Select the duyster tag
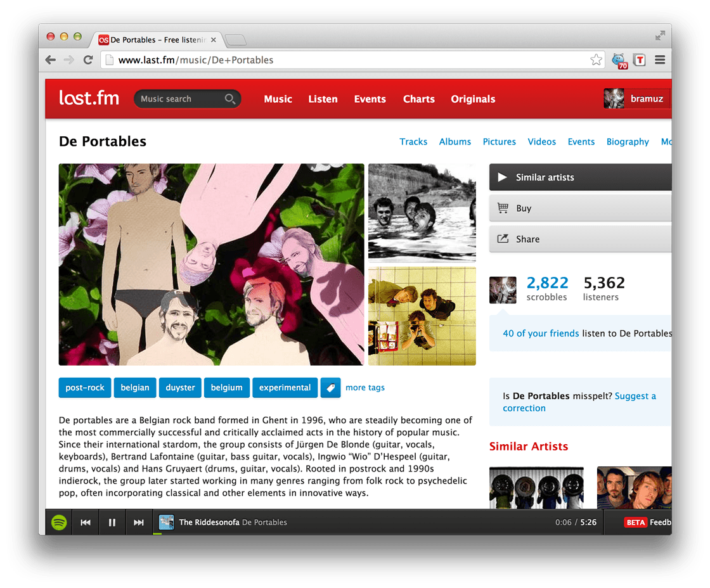710x588 pixels. click(180, 388)
